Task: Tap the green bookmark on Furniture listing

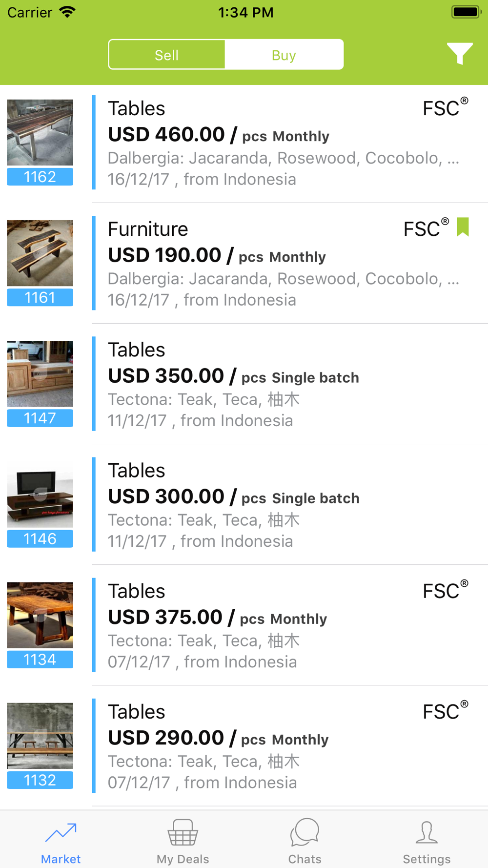Action: 463,227
